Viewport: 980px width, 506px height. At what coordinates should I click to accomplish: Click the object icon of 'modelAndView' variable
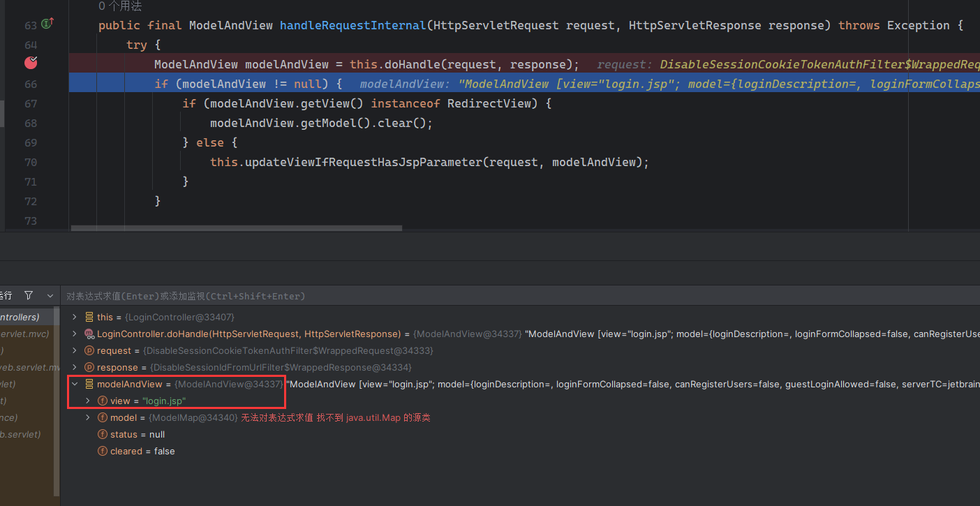[x=89, y=384]
